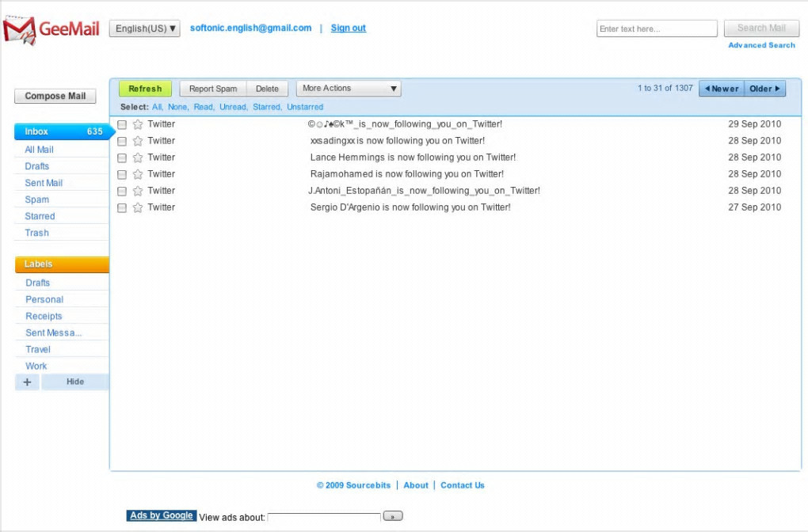
Task: Open Drafts in the folder list
Action: pyautogui.click(x=37, y=166)
